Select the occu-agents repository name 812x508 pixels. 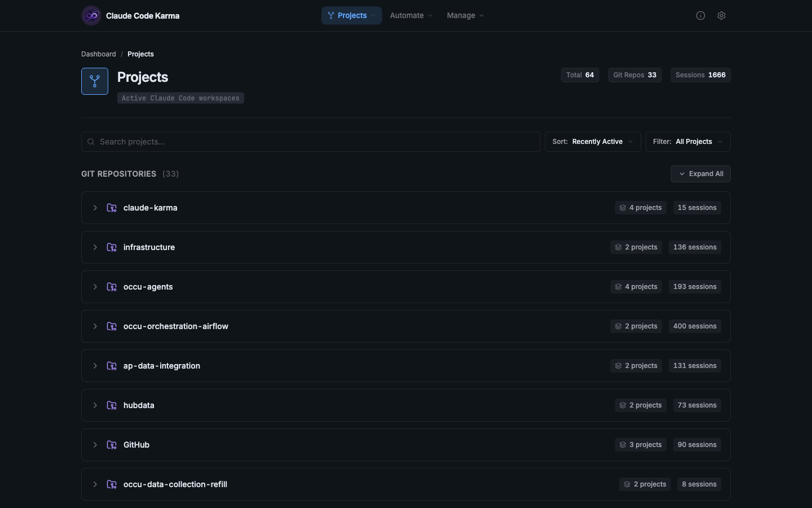point(148,287)
